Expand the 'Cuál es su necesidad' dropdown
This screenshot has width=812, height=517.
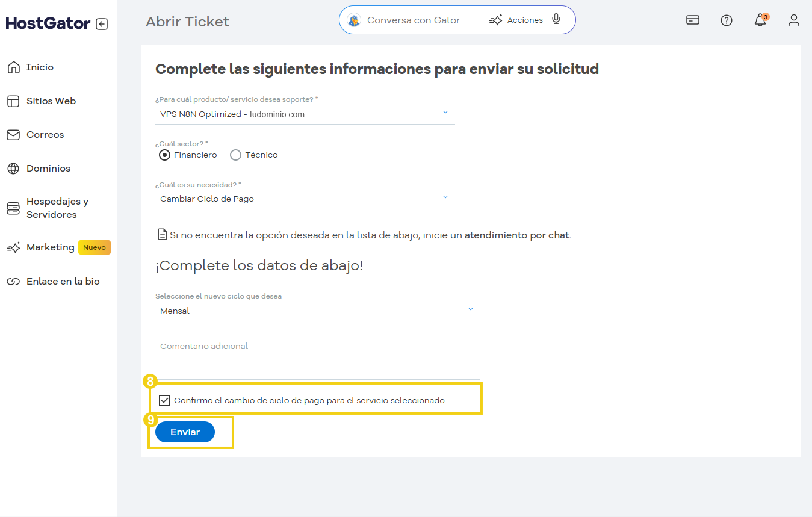(x=445, y=197)
